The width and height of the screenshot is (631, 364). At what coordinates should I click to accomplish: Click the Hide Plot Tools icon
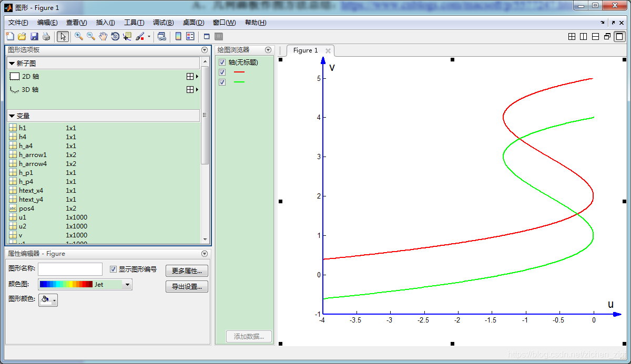click(207, 37)
